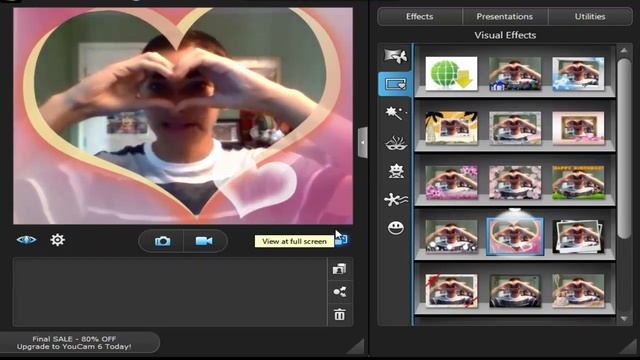Select the blue sky clouds frame thumbnail
Screen dimensions: 640x360
578,73
